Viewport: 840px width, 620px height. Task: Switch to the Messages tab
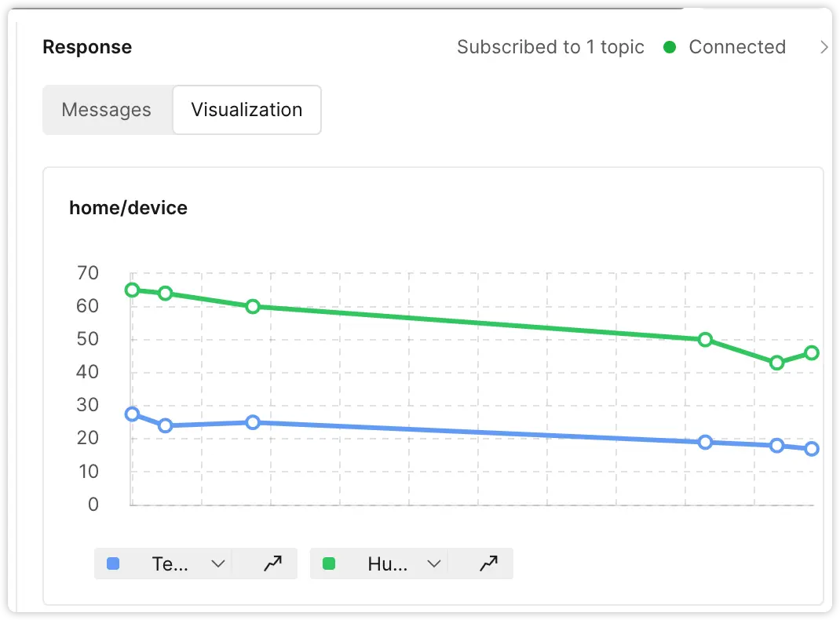[107, 110]
